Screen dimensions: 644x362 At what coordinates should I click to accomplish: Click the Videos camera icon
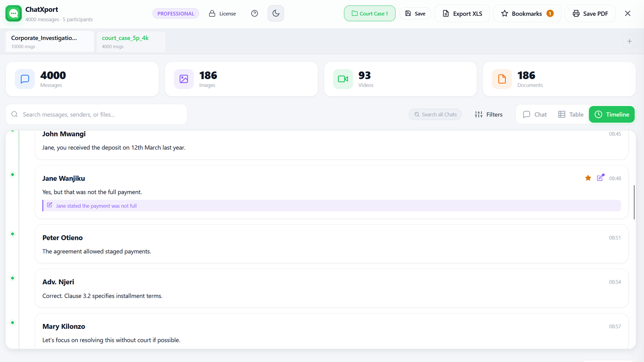point(343,79)
